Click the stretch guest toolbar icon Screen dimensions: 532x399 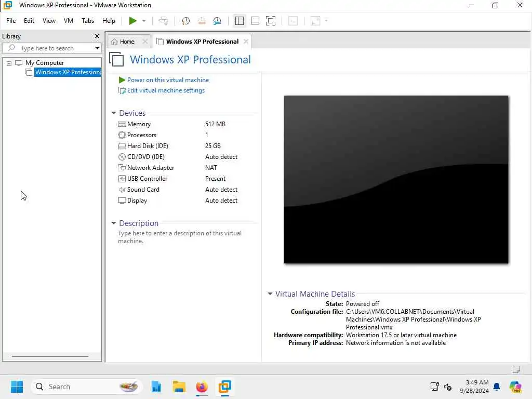(315, 21)
